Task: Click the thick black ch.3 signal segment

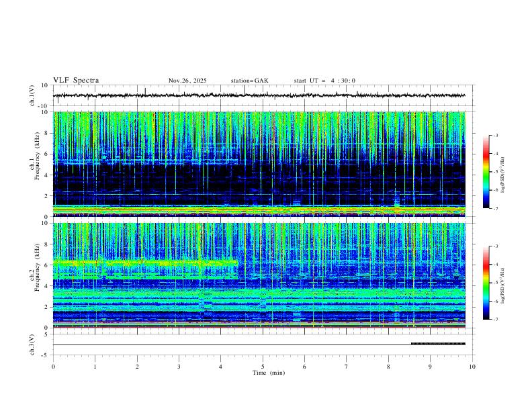Action: [438, 344]
